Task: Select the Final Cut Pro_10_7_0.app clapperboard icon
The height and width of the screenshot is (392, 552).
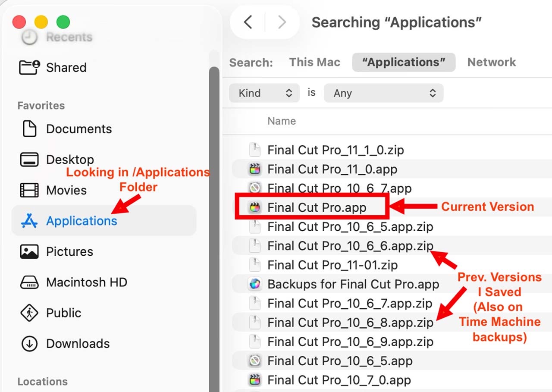Action: click(x=255, y=380)
